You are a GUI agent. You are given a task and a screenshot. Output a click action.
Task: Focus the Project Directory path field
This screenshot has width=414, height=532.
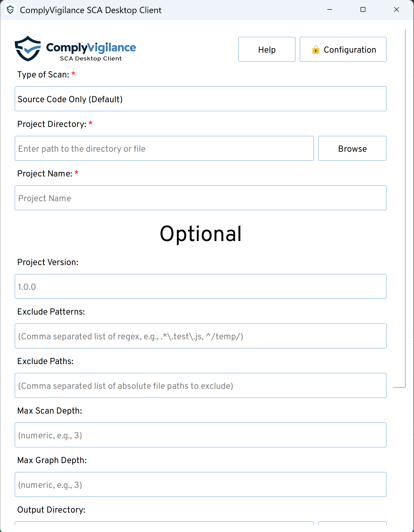[x=164, y=148]
